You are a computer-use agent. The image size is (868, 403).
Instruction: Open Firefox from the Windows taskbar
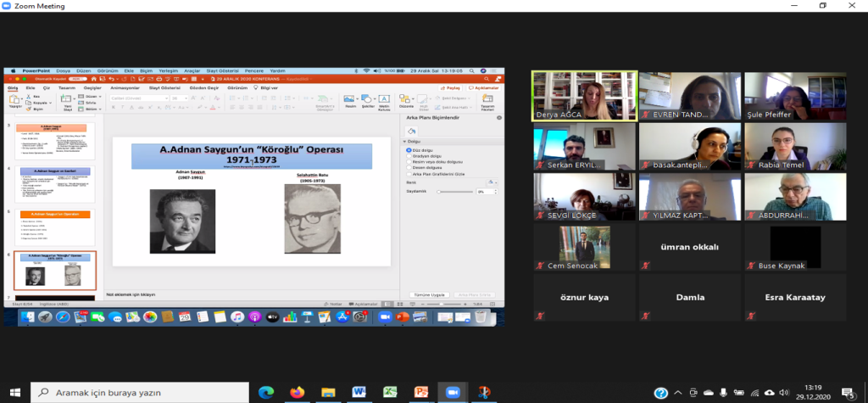coord(297,392)
